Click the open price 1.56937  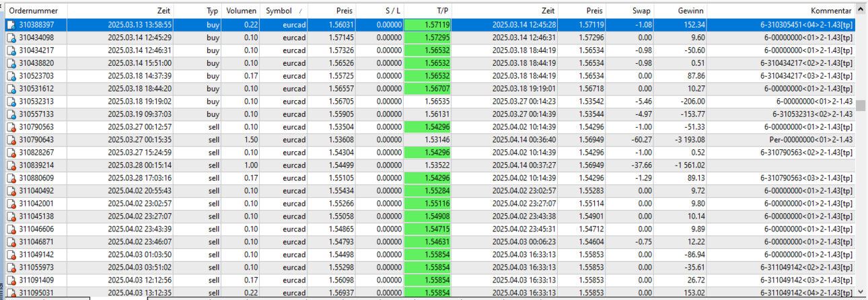[x=340, y=293]
